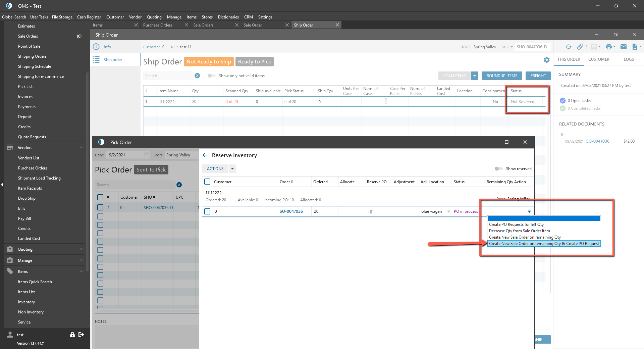Screen dimensions: 644x349
Task: Click the Info circle icon
Action: click(96, 47)
